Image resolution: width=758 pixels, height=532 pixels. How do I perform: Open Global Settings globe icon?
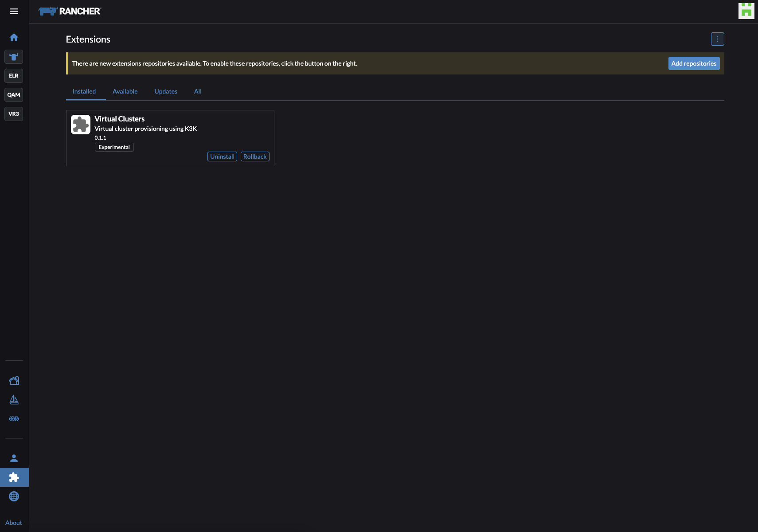click(14, 497)
